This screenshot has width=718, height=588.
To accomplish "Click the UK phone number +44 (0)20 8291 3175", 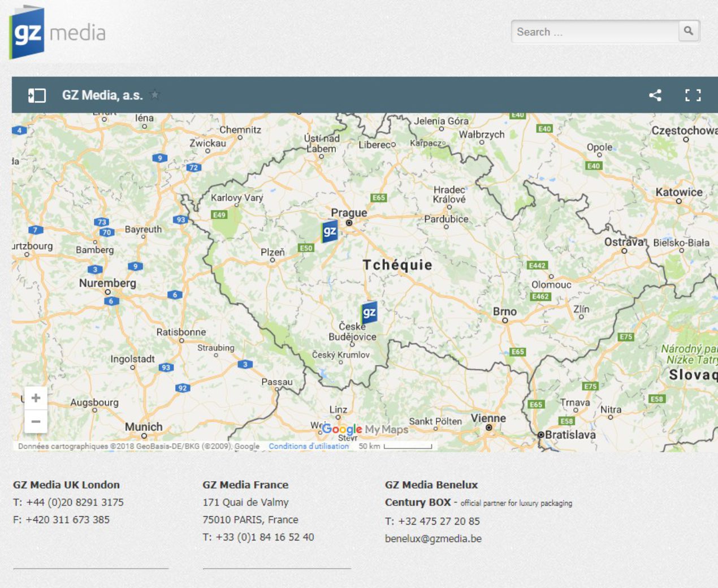I will [75, 502].
